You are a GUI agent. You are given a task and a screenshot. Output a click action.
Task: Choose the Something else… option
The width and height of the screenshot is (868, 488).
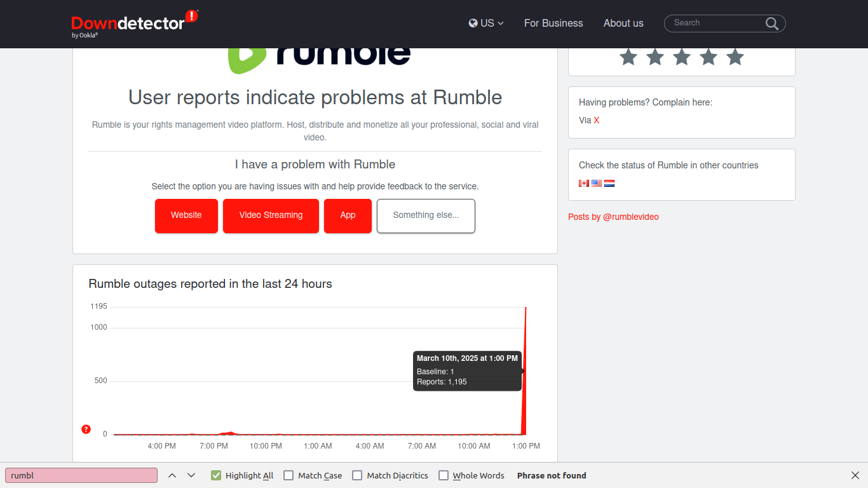point(426,215)
